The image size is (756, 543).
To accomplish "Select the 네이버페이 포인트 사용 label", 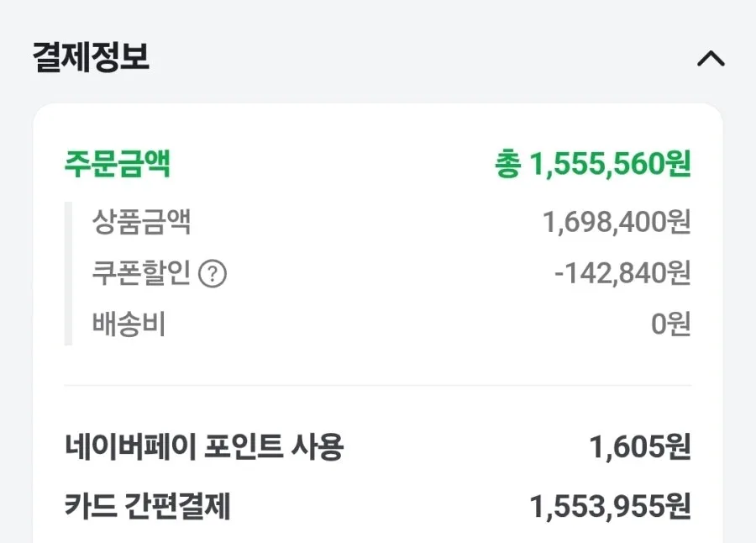I will (204, 446).
